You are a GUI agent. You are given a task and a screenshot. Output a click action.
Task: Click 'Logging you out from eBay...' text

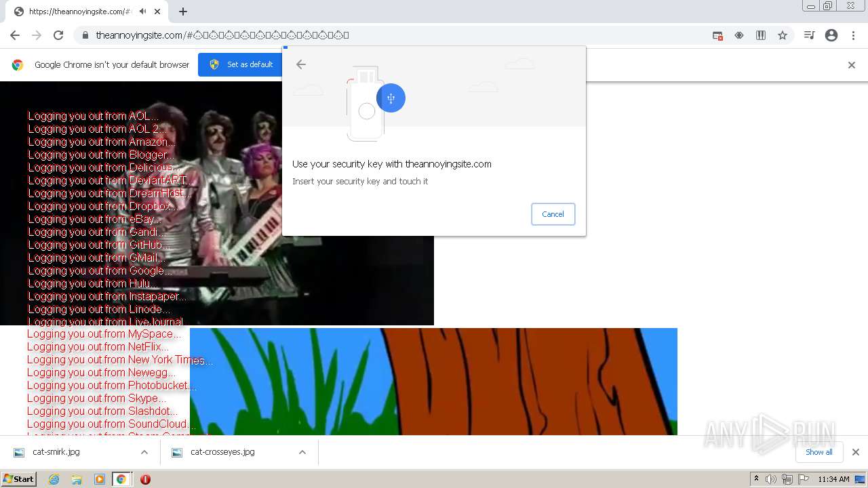[95, 219]
